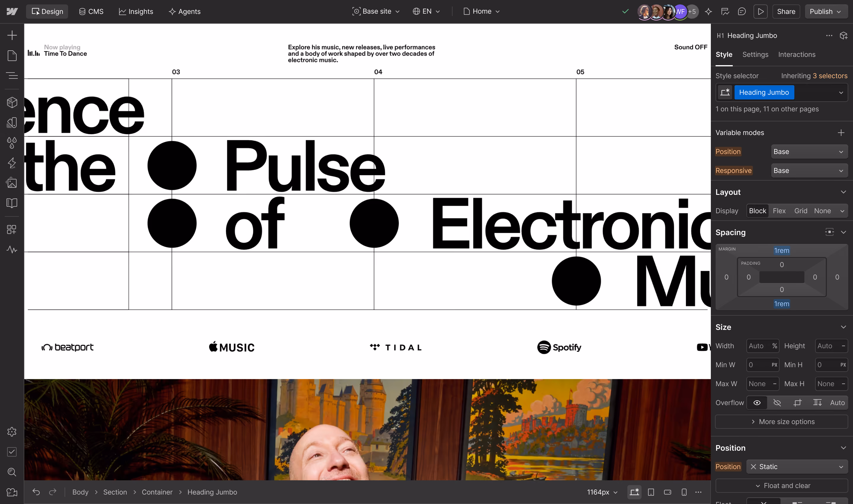Click the Publish button

826,12
